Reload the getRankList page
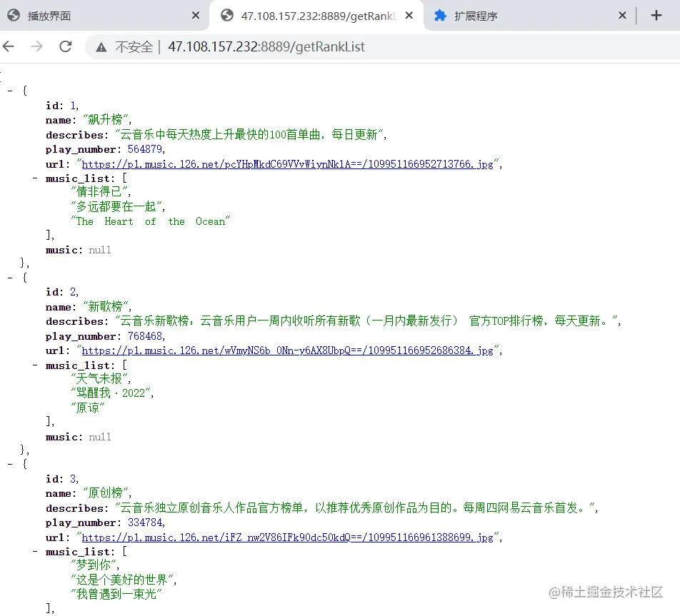Viewport: 680px width, 616px height. click(x=66, y=46)
